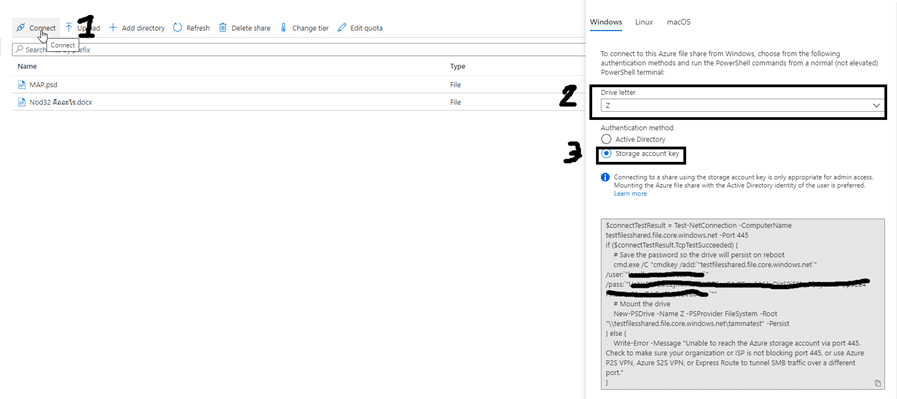This screenshot has width=897, height=399.
Task: Click the 'Authentication method' label
Action: (637, 128)
